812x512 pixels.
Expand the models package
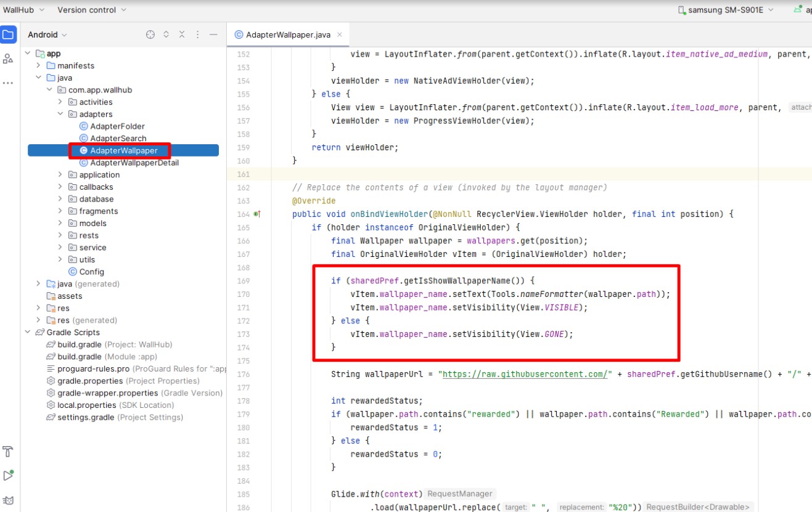(x=60, y=223)
